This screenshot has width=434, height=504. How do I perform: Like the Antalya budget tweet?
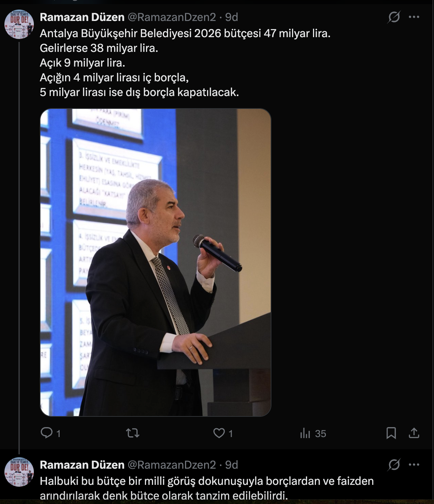219,433
